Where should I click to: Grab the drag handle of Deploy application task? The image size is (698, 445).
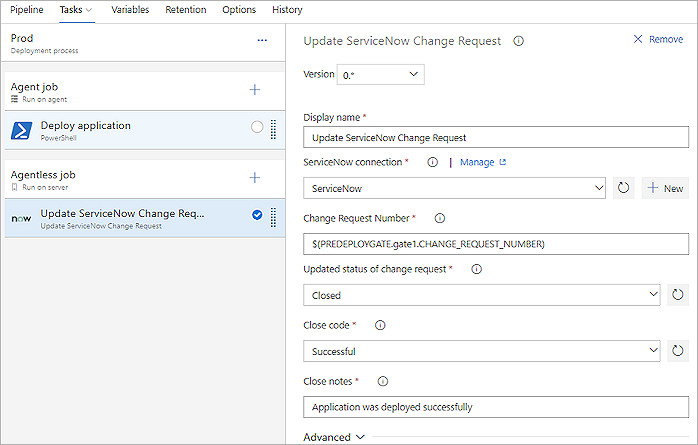point(273,129)
